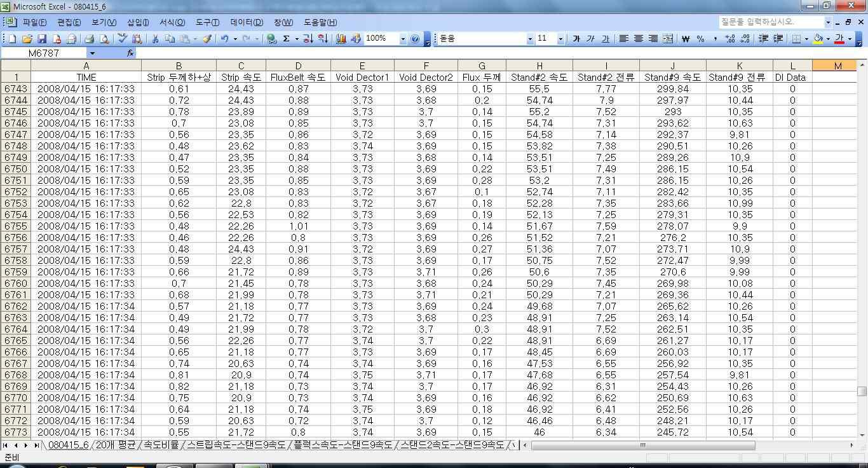
Task: Open the font size dropdown showing 11
Action: pos(560,39)
